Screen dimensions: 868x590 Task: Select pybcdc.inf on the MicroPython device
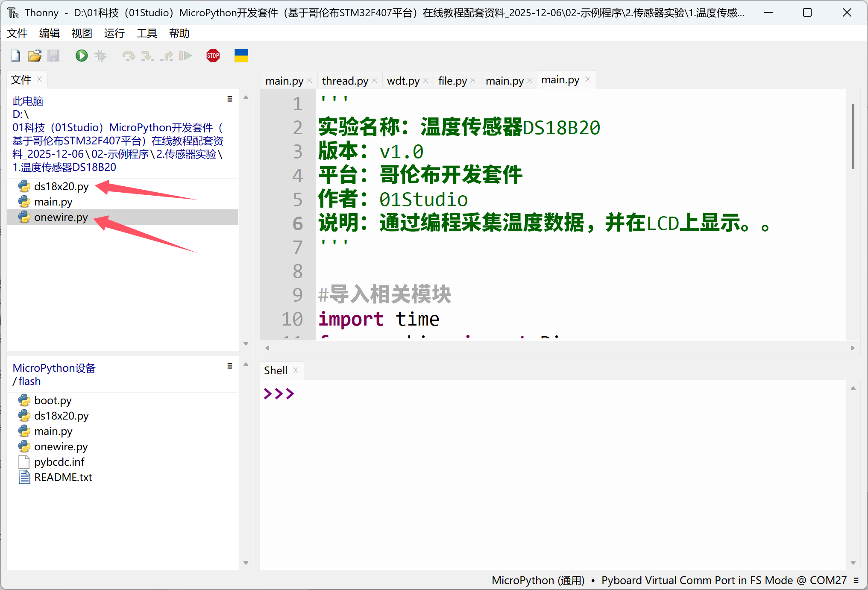point(59,462)
